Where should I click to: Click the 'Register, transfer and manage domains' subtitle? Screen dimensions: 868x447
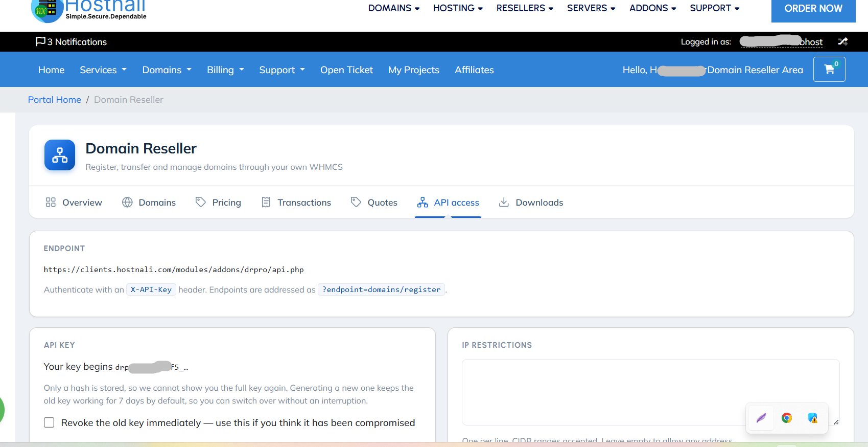pyautogui.click(x=214, y=167)
